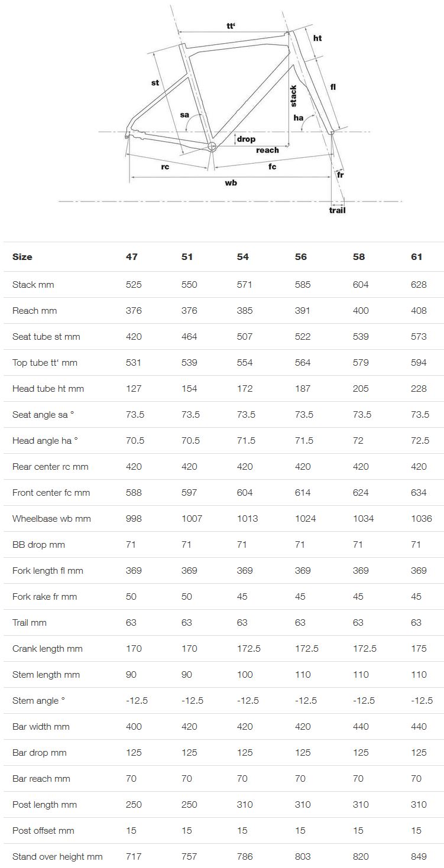
Task: Click the 'wb' wheelbase label in diagram
Action: pos(231,183)
